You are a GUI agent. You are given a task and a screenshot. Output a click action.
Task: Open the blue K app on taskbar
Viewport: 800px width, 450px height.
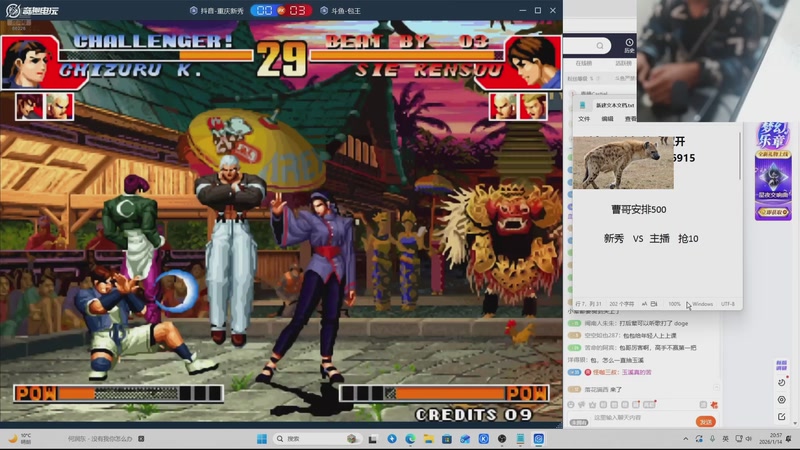[484, 439]
